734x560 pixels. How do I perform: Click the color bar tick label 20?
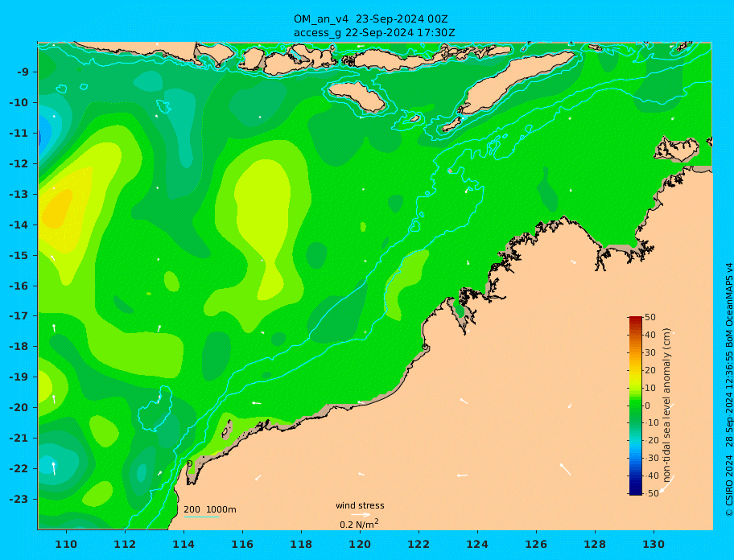[x=650, y=371]
